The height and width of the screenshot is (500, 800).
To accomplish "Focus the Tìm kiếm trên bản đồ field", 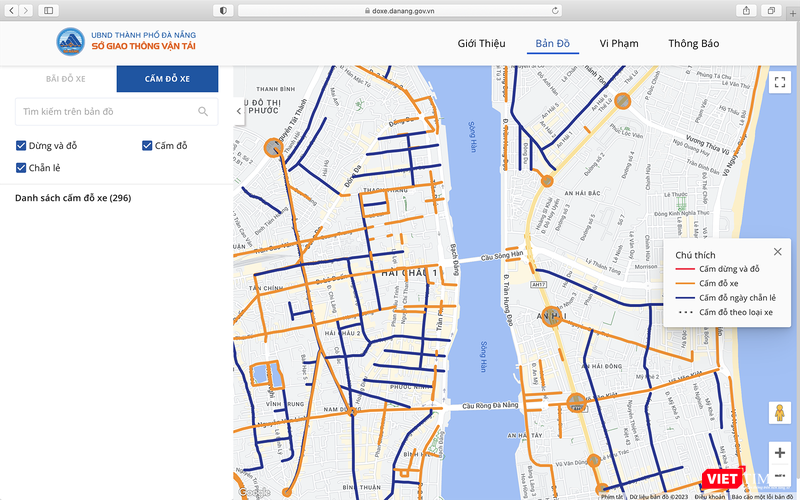I will coord(105,111).
